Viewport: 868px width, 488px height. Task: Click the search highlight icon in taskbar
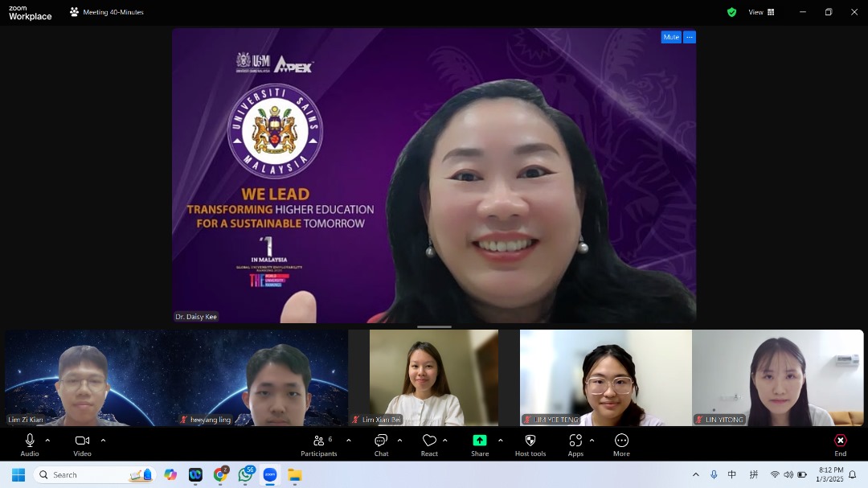tap(141, 474)
